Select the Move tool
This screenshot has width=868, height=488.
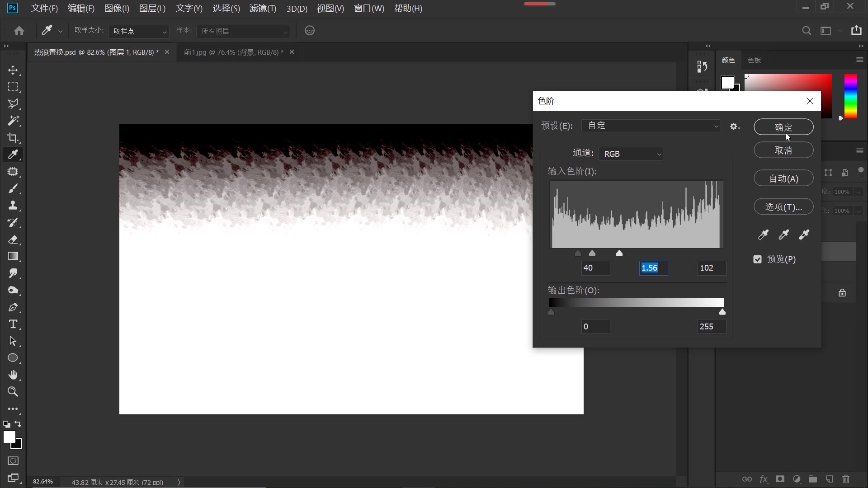click(x=13, y=70)
